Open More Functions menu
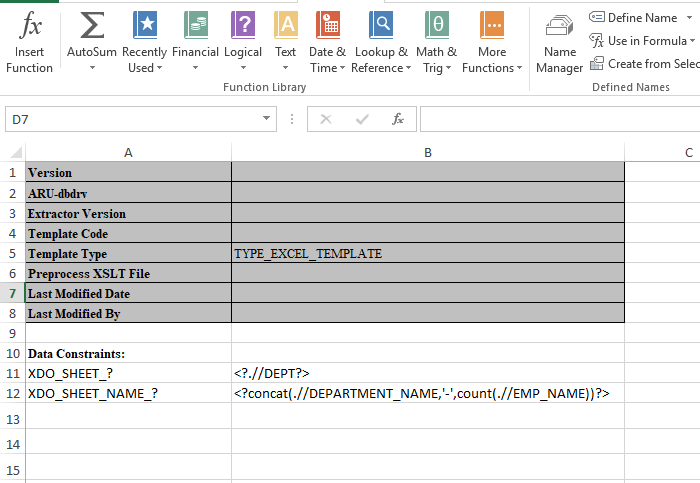This screenshot has width=700, height=483. 492,42
